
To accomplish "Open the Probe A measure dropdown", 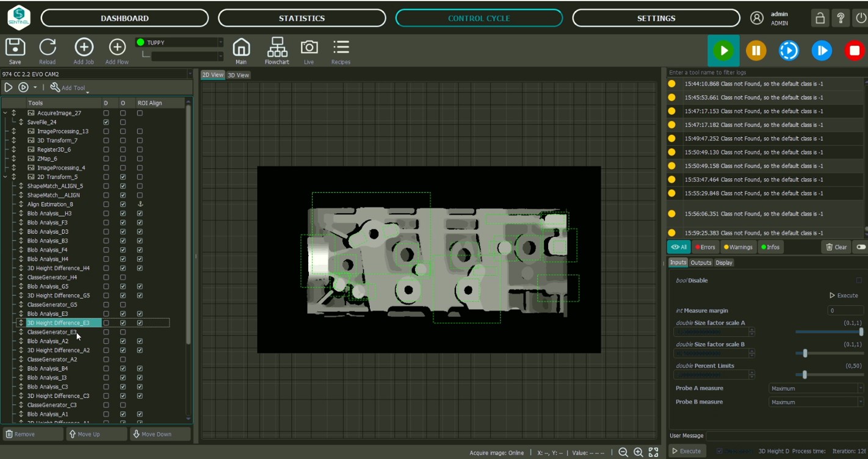I will click(816, 388).
